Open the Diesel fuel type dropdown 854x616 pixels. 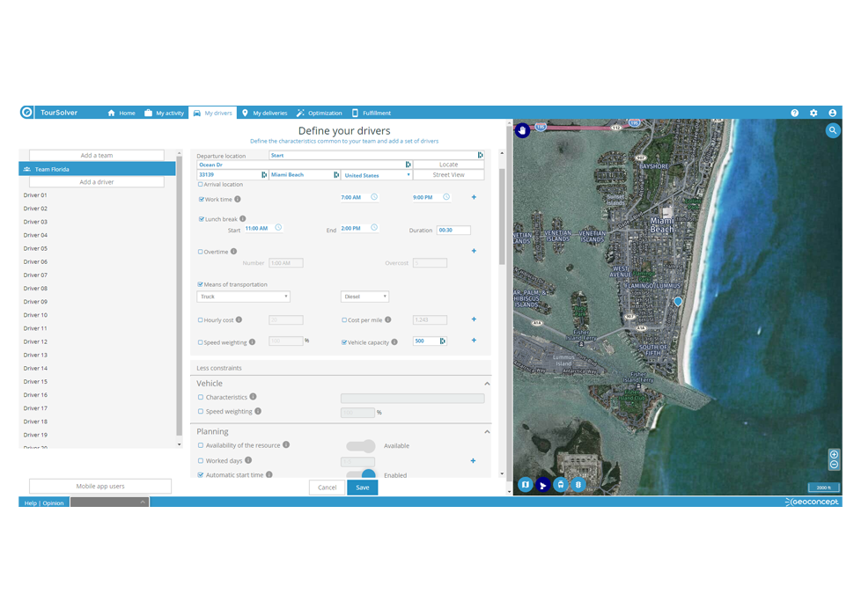[x=364, y=297]
